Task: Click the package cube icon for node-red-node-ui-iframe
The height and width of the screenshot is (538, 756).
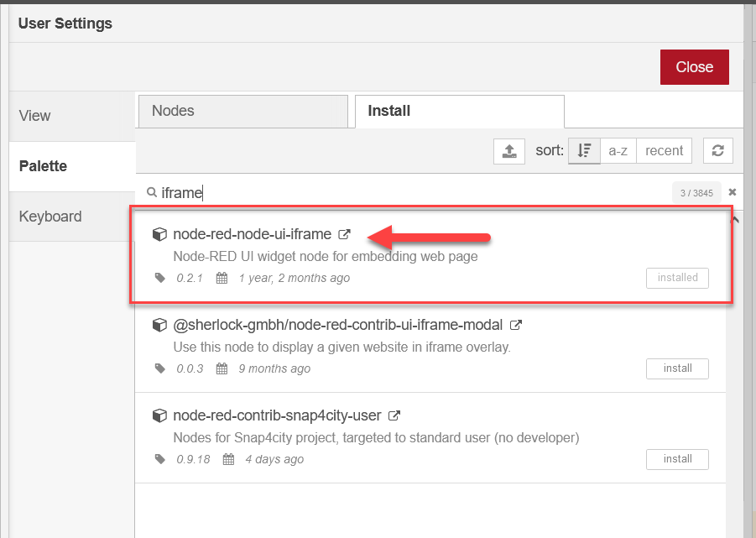Action: pos(159,234)
